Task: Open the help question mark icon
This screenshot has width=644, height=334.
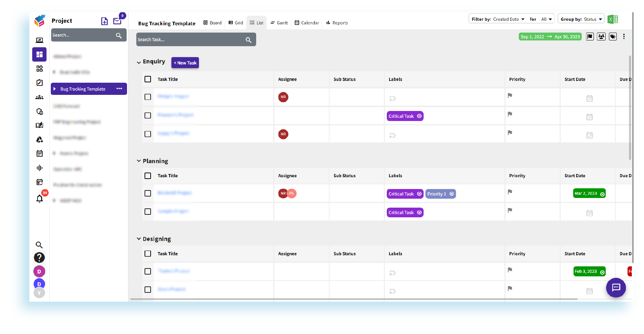Action: [39, 257]
